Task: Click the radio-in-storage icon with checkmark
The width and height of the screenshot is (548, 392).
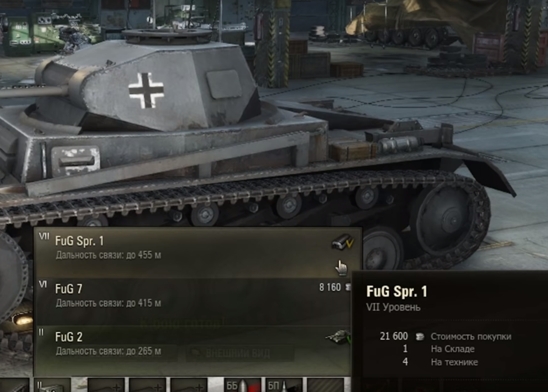Action: 342,242
